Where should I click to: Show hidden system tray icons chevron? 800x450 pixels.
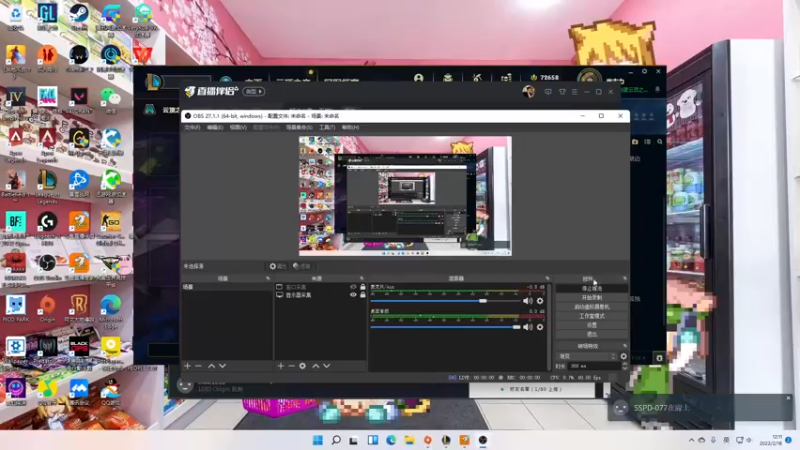(691, 440)
